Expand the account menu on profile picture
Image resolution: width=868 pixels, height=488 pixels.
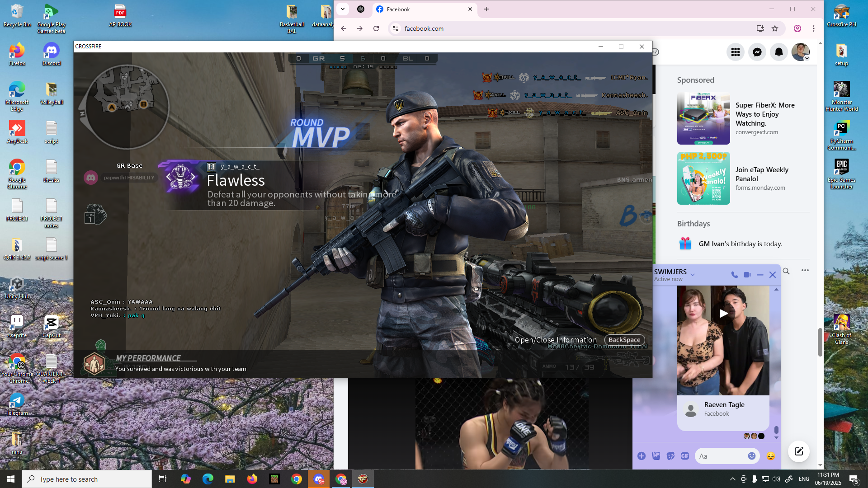pos(807,58)
